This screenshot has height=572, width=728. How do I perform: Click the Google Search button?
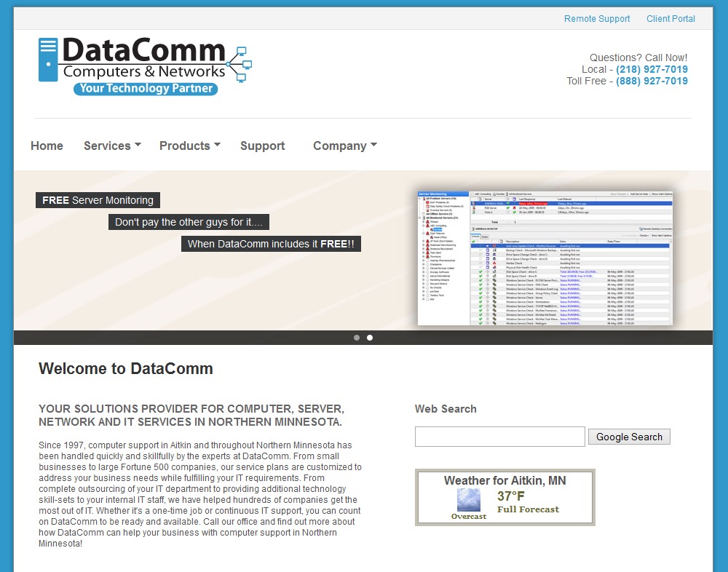(629, 437)
